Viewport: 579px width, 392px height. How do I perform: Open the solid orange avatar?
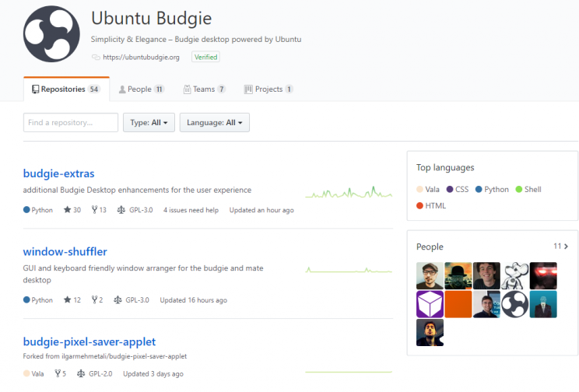[458, 304]
